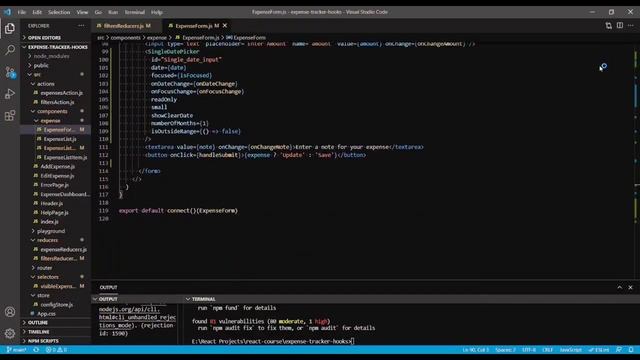Open the Search view
This screenshot has height=360, width=640.
[10, 50]
